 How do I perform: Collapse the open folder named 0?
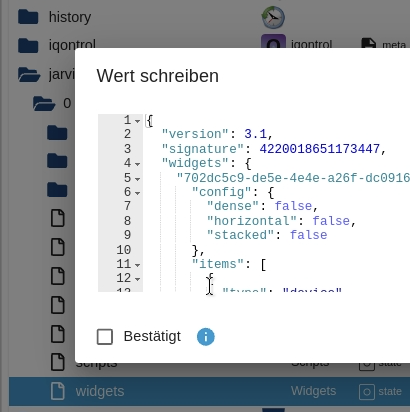(x=44, y=104)
